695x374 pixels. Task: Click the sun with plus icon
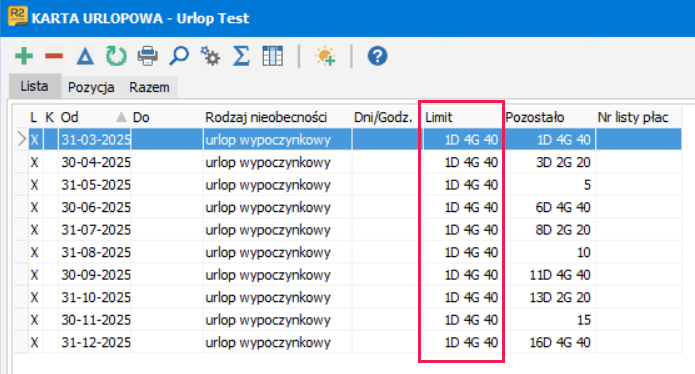325,56
